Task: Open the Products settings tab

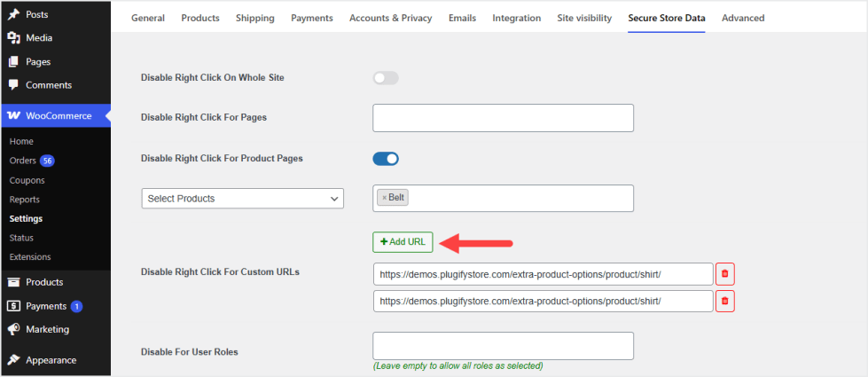Action: click(x=200, y=19)
